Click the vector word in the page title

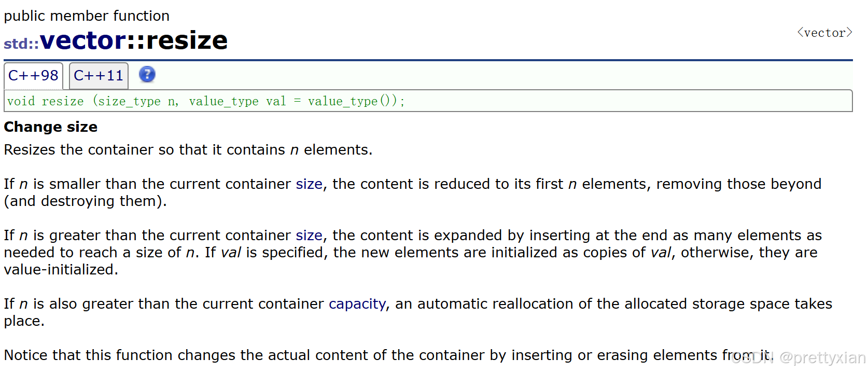pos(83,40)
